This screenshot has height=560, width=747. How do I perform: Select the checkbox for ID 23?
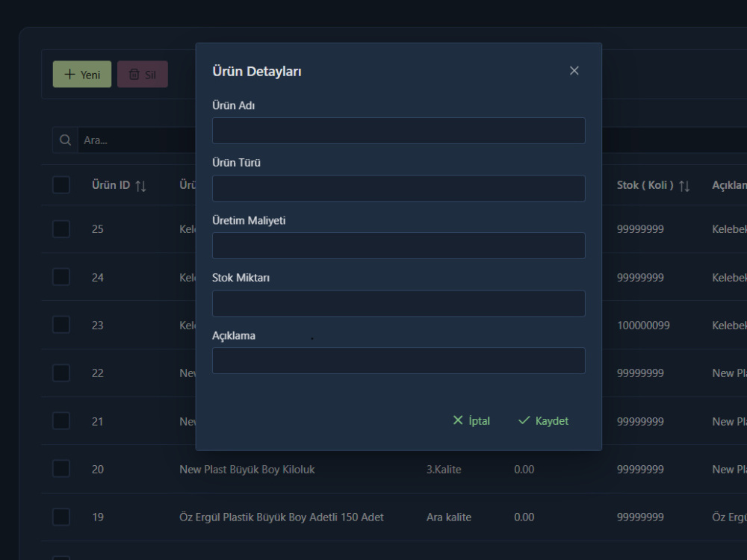tap(61, 325)
